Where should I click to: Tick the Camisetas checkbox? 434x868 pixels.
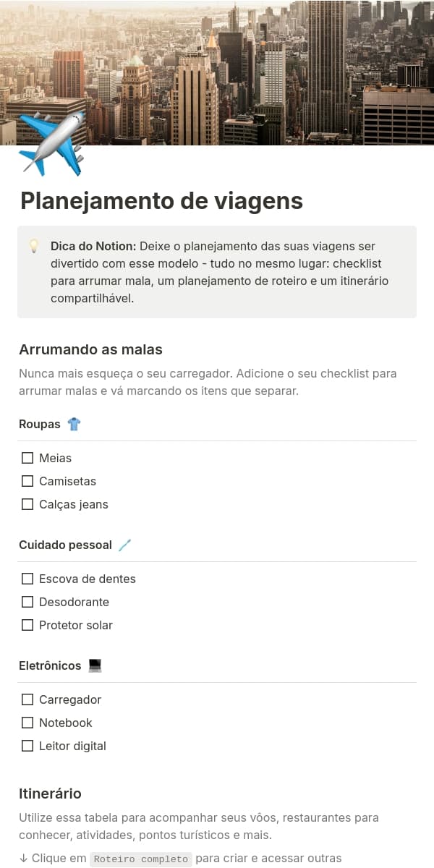click(x=27, y=481)
